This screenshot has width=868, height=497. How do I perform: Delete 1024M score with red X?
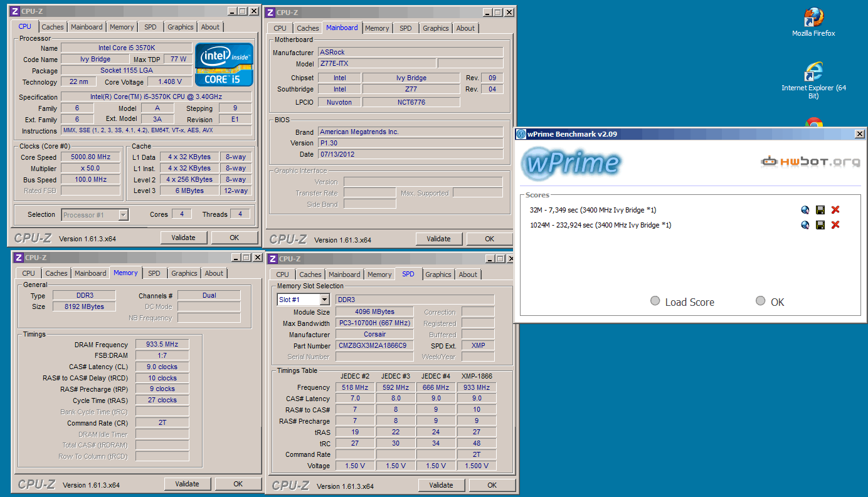[835, 225]
